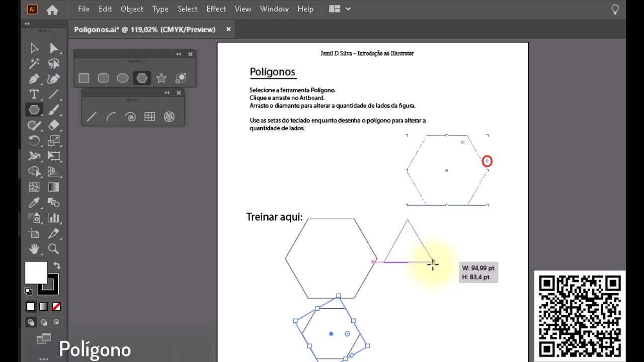
Task: Open the Object menu
Action: (132, 9)
